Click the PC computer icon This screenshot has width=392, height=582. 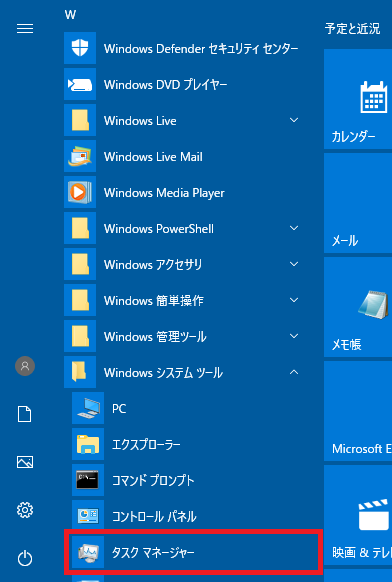(x=88, y=408)
